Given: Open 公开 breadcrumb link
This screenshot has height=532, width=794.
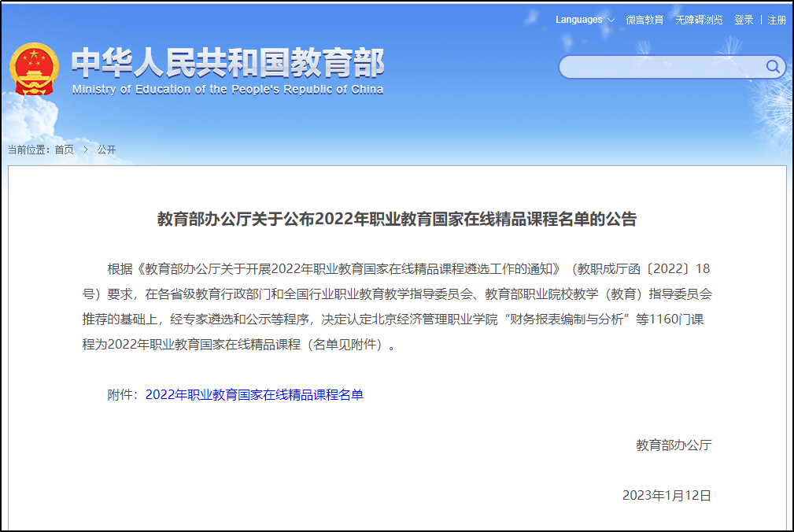Looking at the screenshot, I should pos(106,150).
